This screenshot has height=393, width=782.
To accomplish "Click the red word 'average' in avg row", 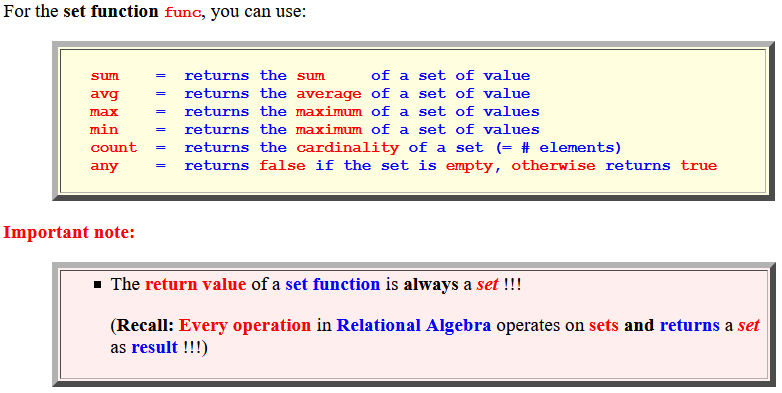I will point(329,94).
